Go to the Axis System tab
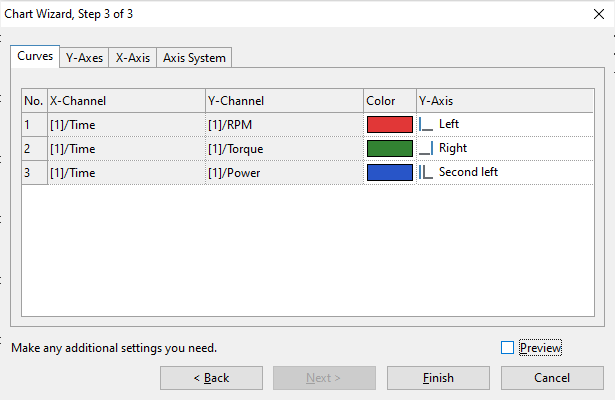Image resolution: width=615 pixels, height=400 pixels. (x=195, y=58)
